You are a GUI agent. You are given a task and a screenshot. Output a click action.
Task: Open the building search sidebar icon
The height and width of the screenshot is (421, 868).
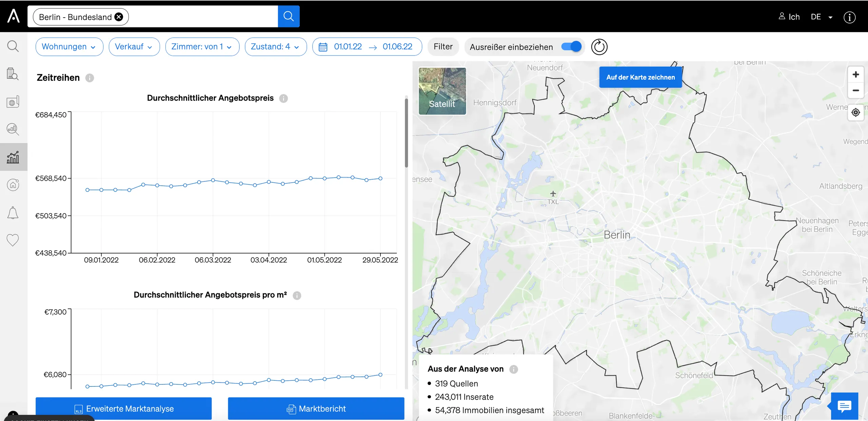(x=13, y=74)
